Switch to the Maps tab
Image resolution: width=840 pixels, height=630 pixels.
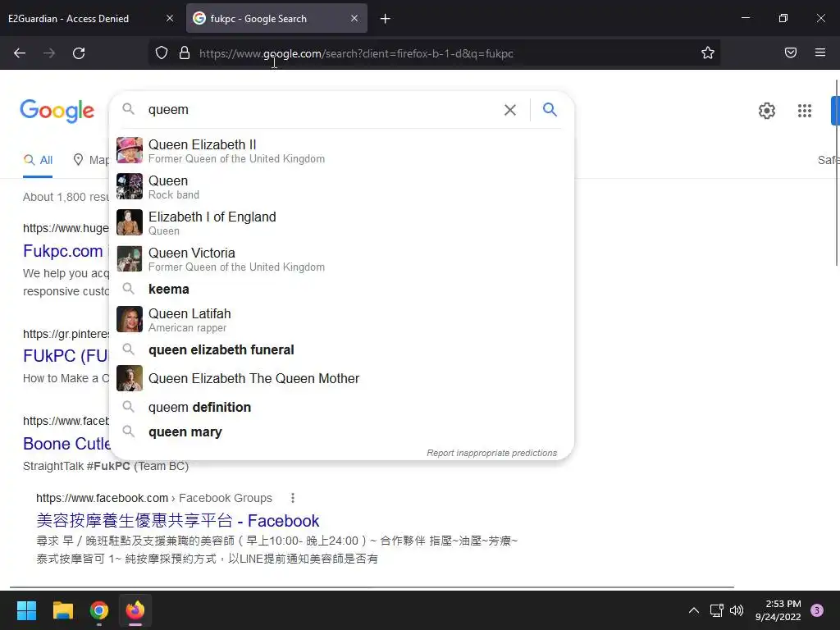click(x=92, y=160)
